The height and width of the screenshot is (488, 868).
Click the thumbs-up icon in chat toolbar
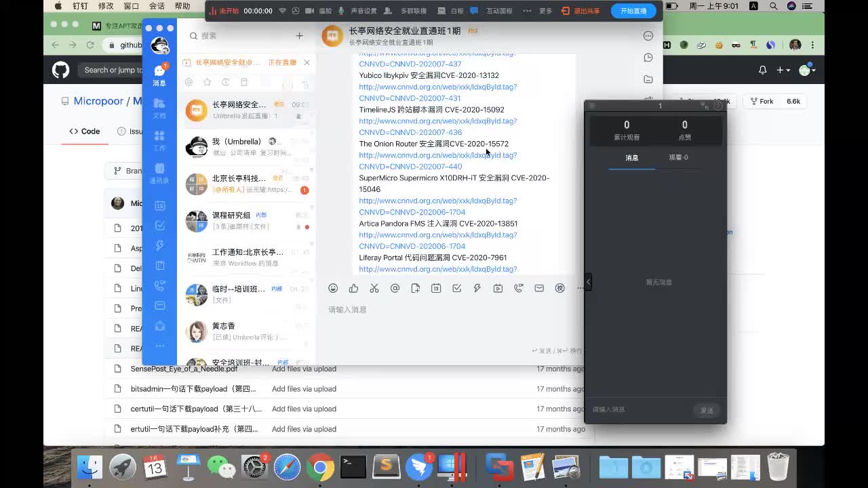coord(353,288)
